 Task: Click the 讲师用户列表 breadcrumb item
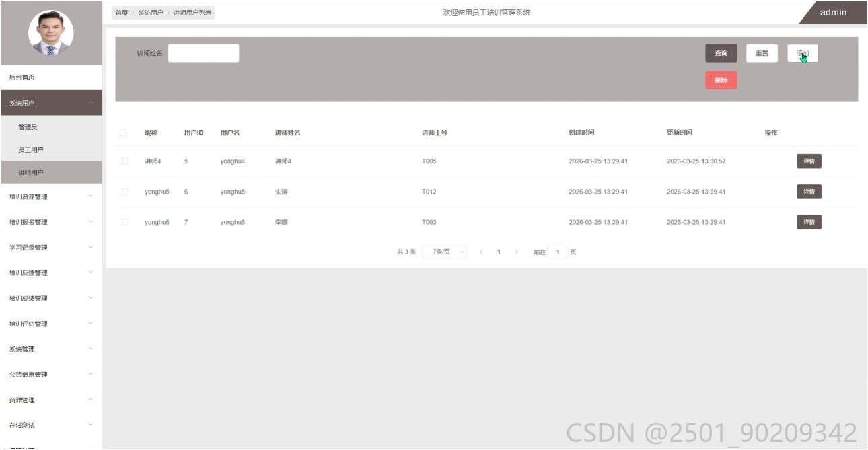tap(192, 13)
